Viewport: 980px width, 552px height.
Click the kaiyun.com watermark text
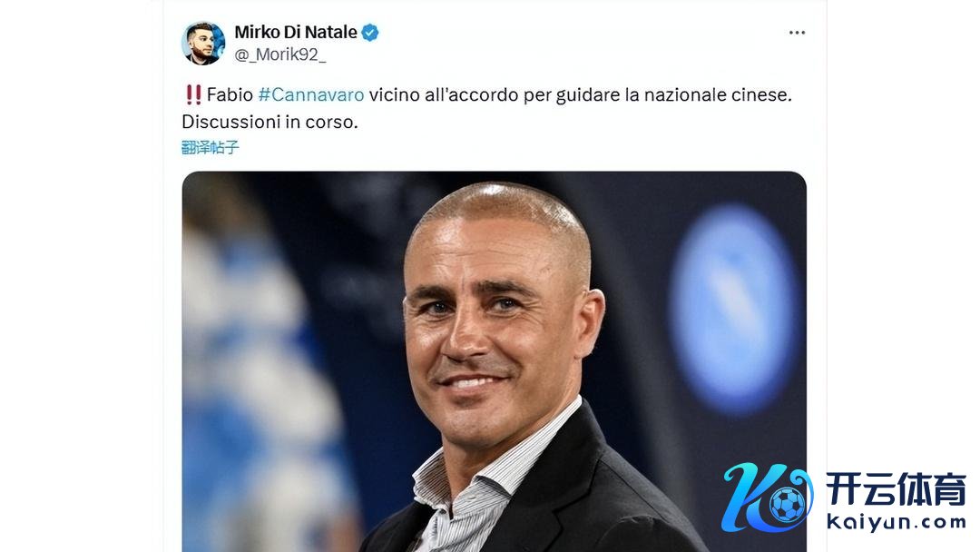pyautogui.click(x=896, y=522)
